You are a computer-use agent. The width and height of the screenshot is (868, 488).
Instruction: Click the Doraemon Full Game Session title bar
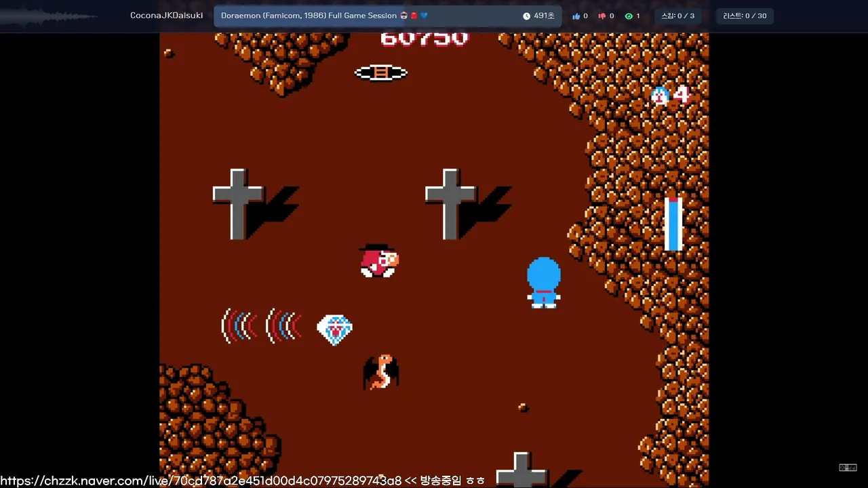tap(388, 16)
